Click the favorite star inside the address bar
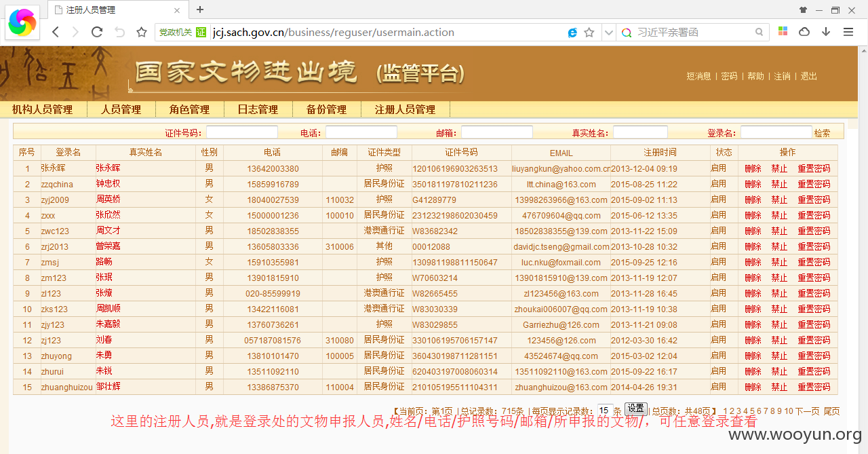 (x=589, y=32)
